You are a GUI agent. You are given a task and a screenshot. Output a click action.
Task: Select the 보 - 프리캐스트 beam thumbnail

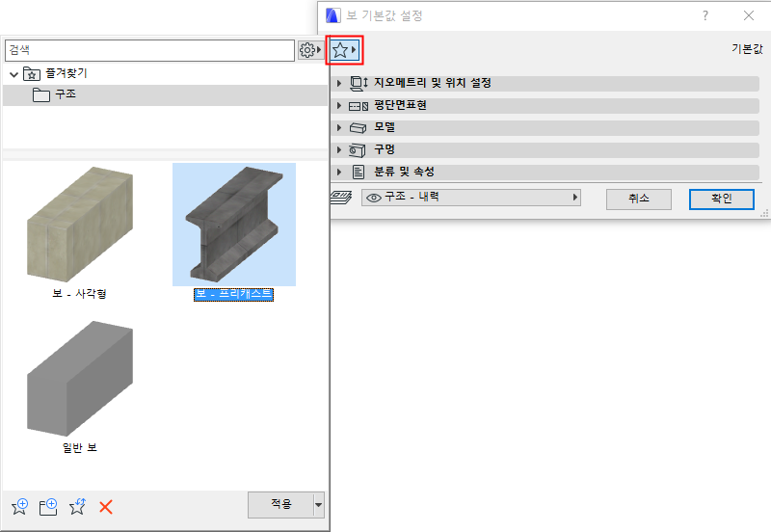(x=234, y=225)
